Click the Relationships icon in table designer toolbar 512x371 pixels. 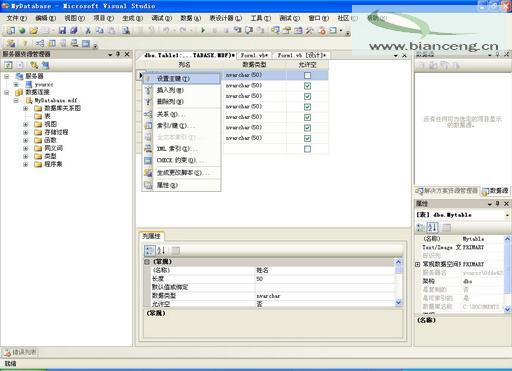click(40, 44)
